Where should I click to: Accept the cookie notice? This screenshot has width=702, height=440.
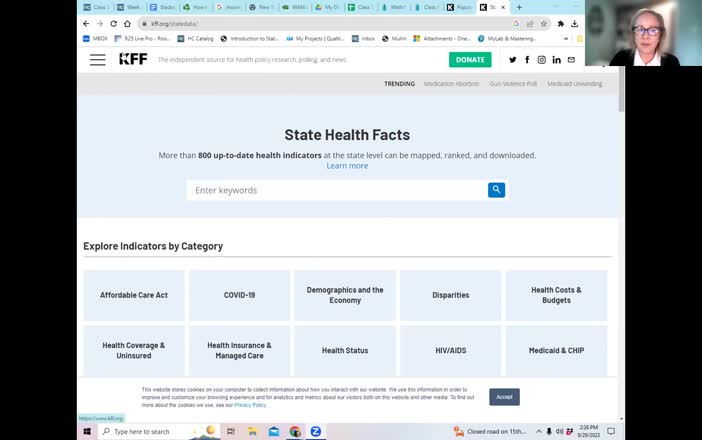pos(504,397)
